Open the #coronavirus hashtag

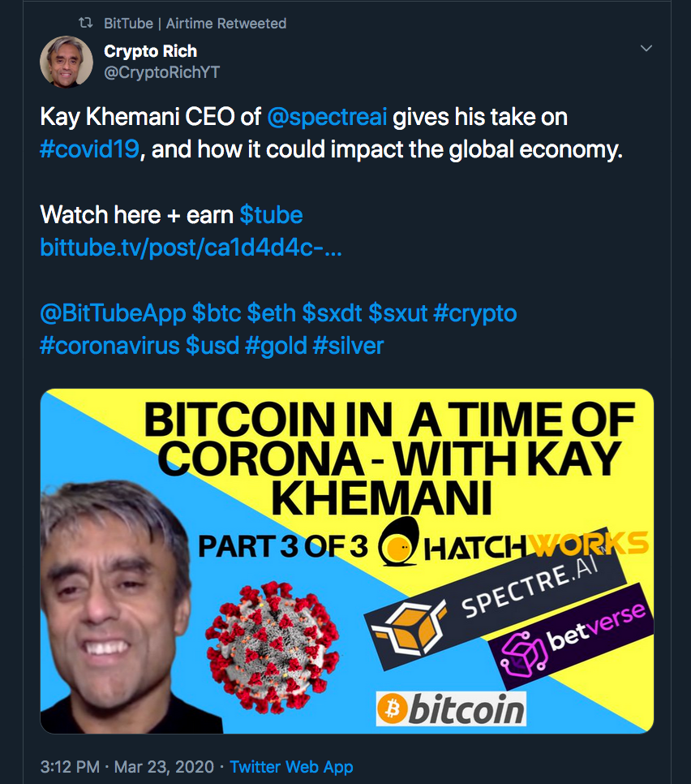109,346
